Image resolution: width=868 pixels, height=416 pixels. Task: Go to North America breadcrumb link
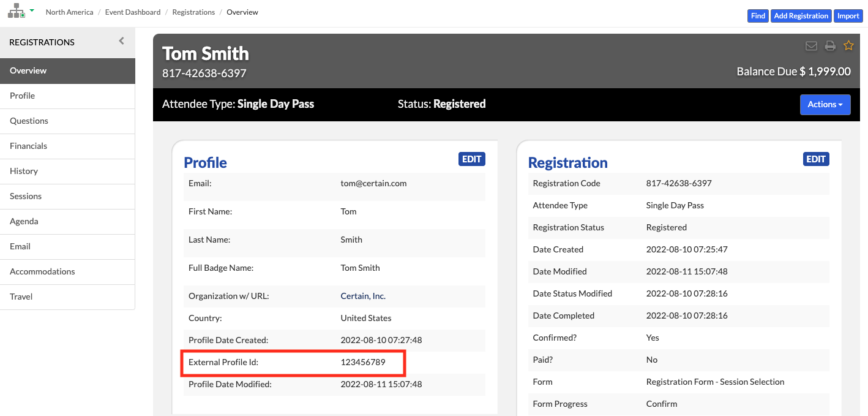pos(70,12)
